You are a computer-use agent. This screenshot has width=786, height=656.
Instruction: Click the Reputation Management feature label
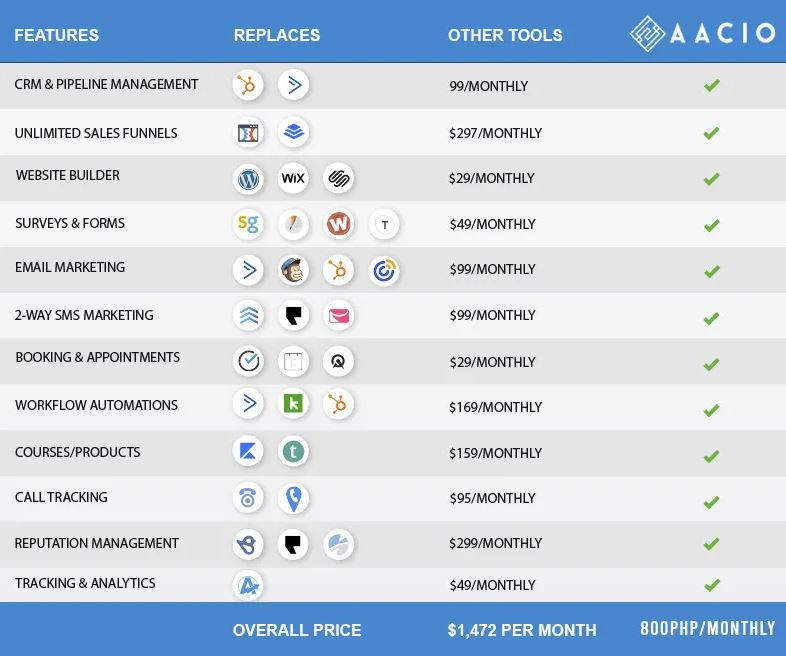[x=97, y=544]
